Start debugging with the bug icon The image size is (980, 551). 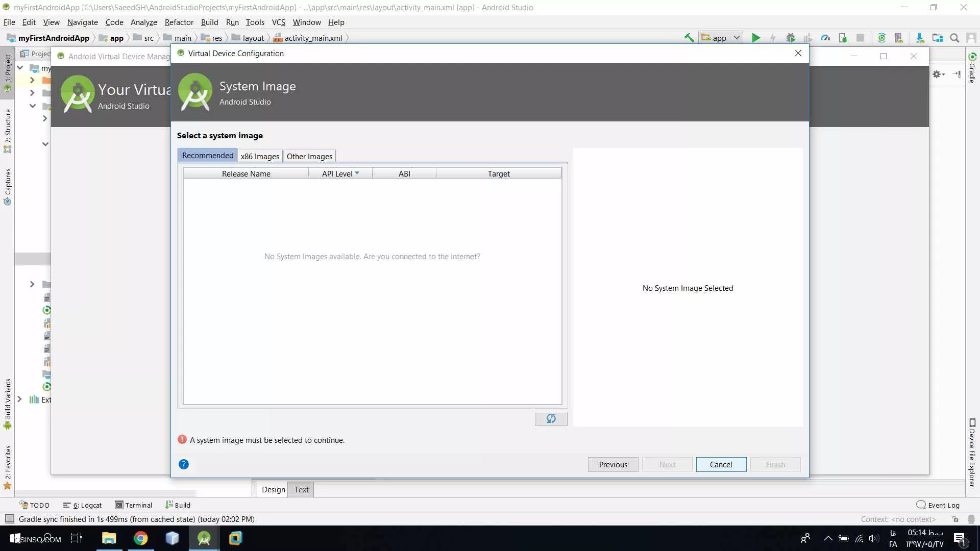click(x=791, y=38)
